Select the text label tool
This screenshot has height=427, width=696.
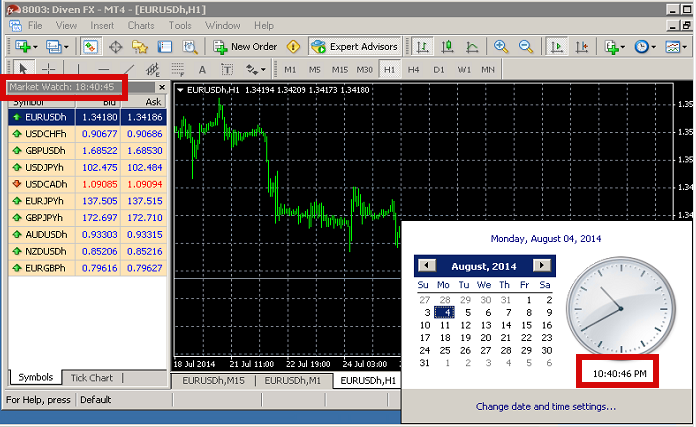pos(227,70)
